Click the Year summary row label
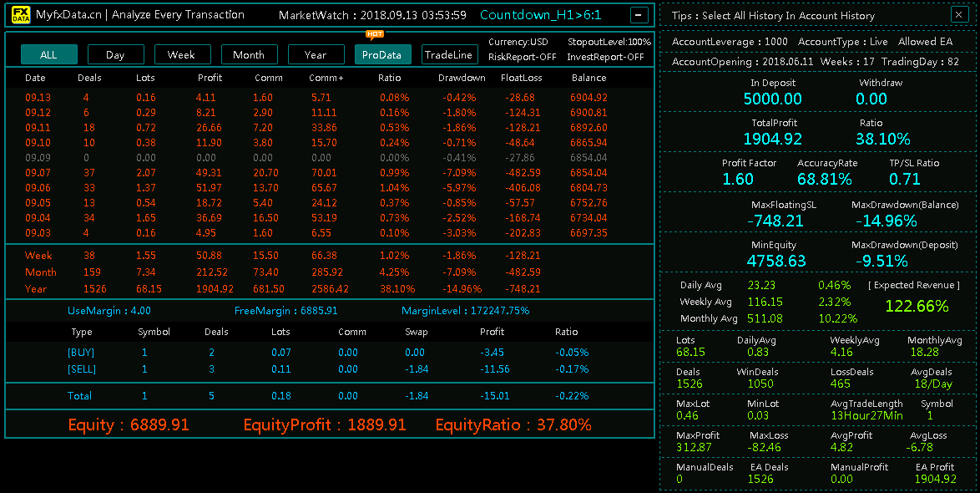The image size is (980, 493). pos(36,289)
